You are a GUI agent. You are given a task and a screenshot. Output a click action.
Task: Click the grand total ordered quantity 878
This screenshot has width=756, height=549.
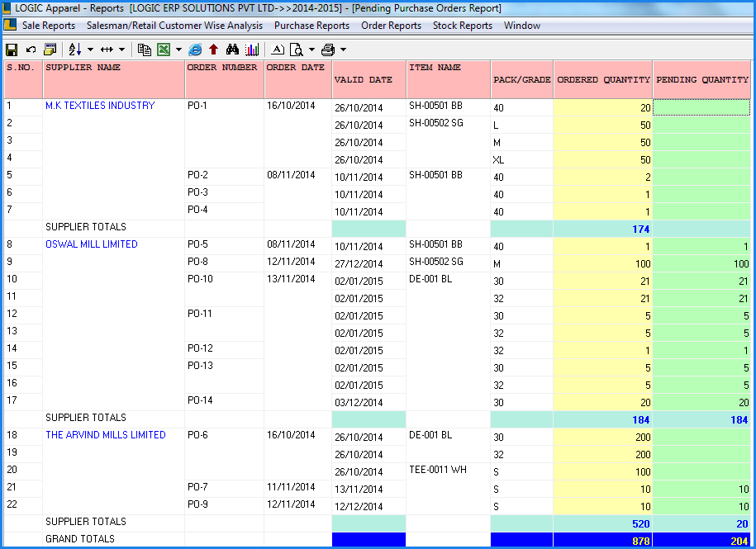coord(641,541)
